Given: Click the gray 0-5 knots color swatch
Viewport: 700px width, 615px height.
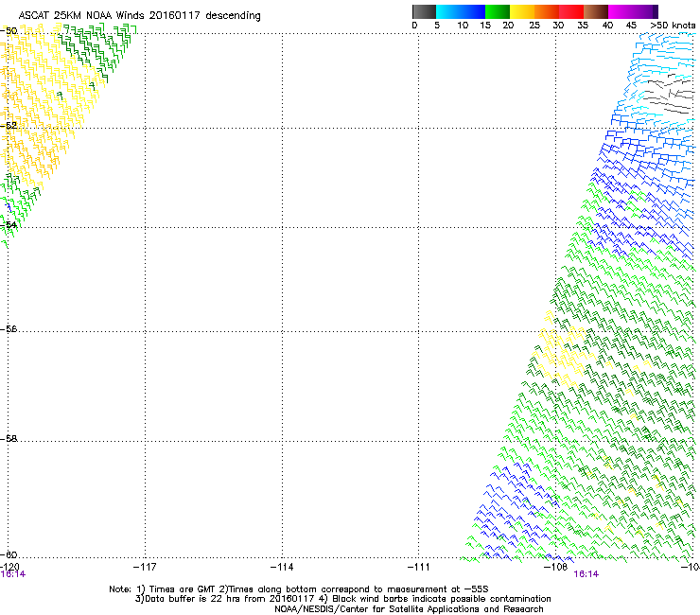Looking at the screenshot, I should pyautogui.click(x=424, y=11).
